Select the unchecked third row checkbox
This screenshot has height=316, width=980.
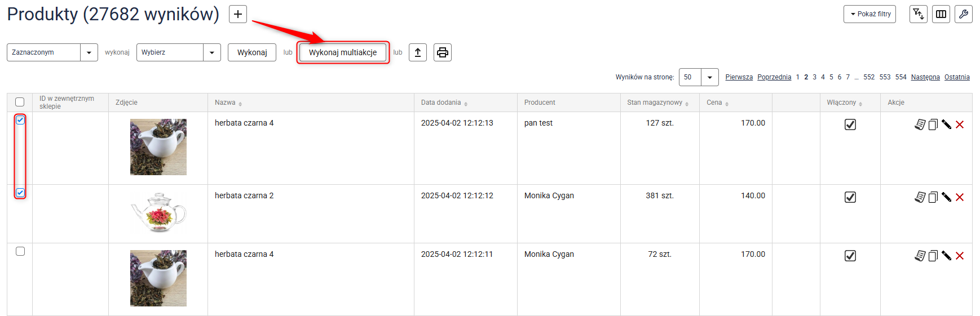[x=20, y=251]
